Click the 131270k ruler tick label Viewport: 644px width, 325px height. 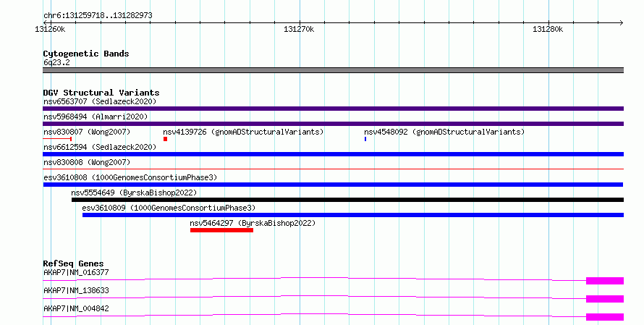tap(299, 29)
